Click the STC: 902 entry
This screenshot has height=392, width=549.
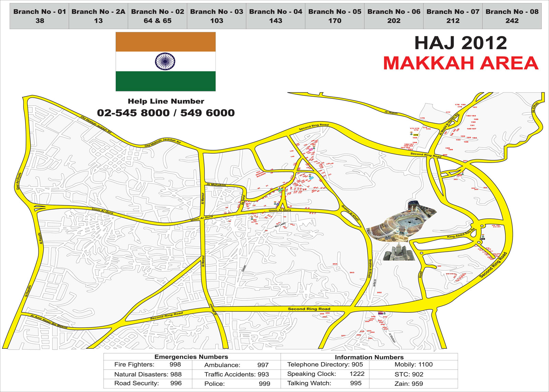pos(409,374)
